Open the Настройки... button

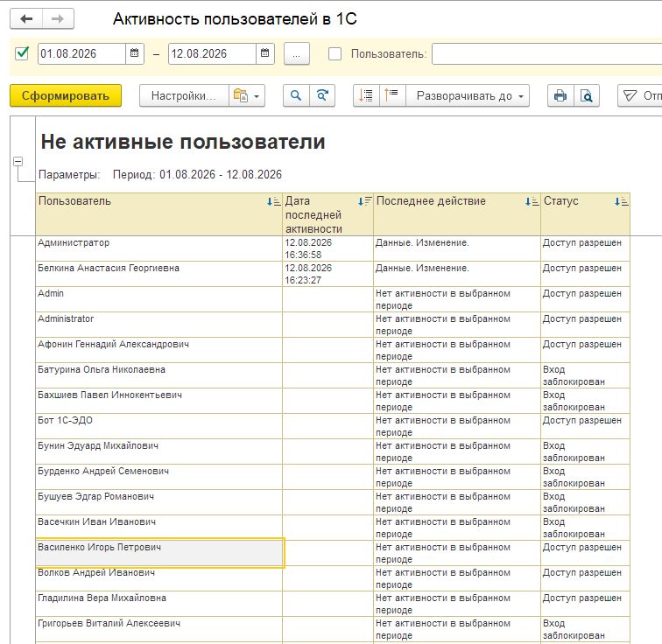184,95
